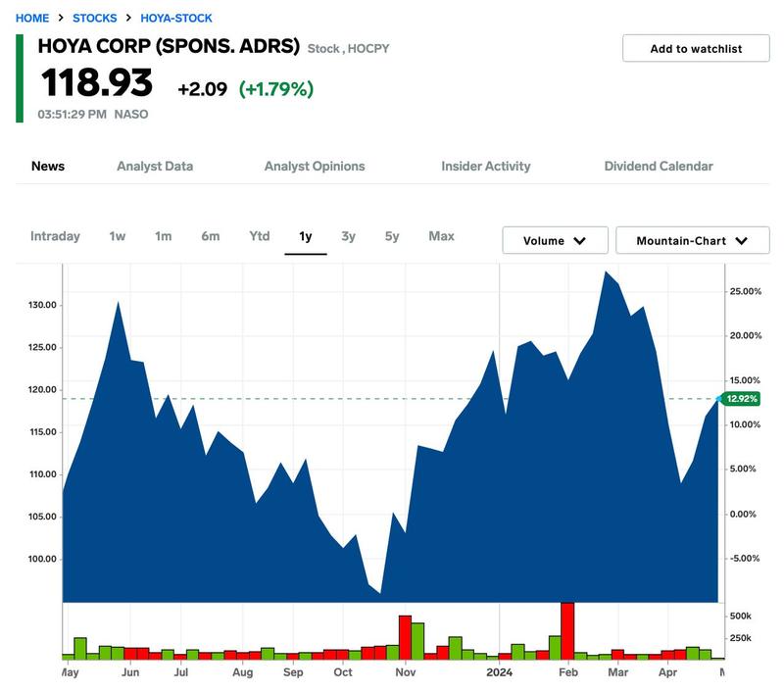Click the Jun date axis label
The width and height of the screenshot is (784, 692).
pyautogui.click(x=130, y=672)
